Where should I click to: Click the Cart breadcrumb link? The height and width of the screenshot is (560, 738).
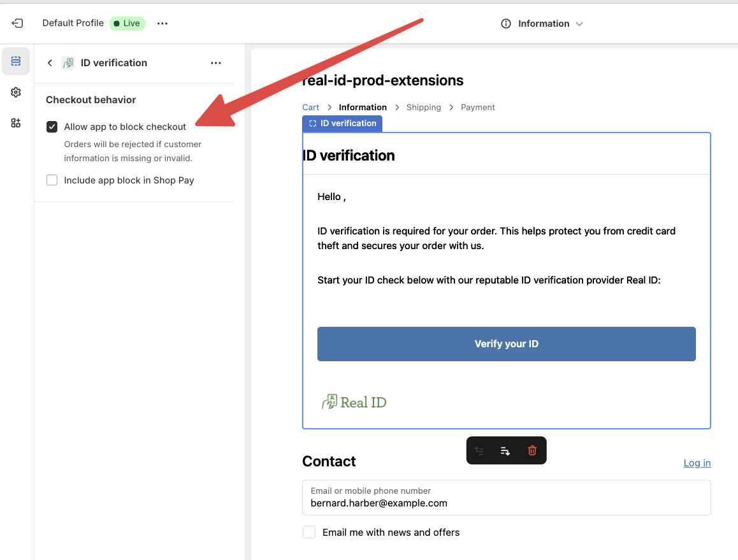[x=310, y=107]
